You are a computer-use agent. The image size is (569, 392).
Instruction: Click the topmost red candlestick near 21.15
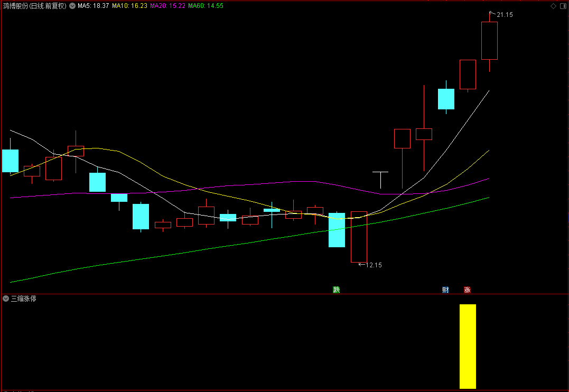[x=490, y=41]
